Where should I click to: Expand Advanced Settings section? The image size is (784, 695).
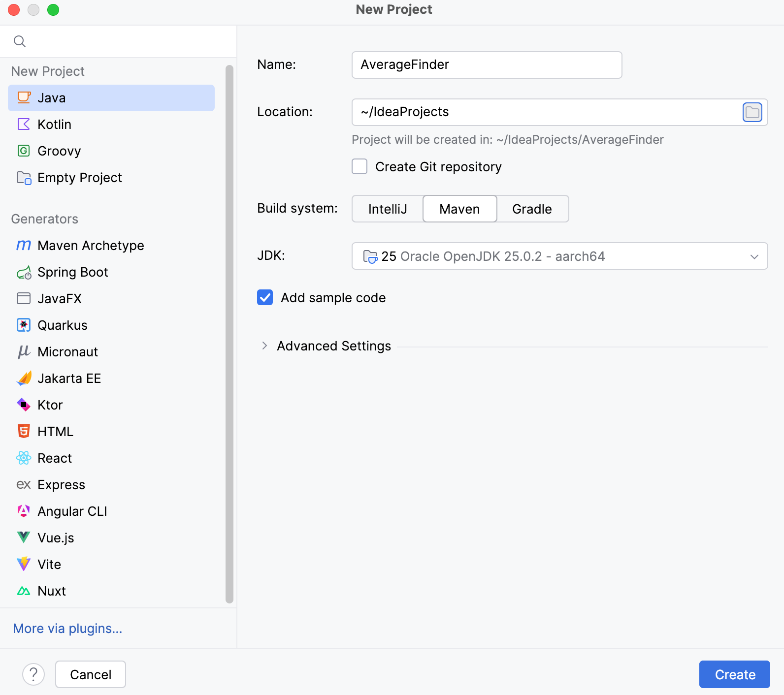(265, 346)
